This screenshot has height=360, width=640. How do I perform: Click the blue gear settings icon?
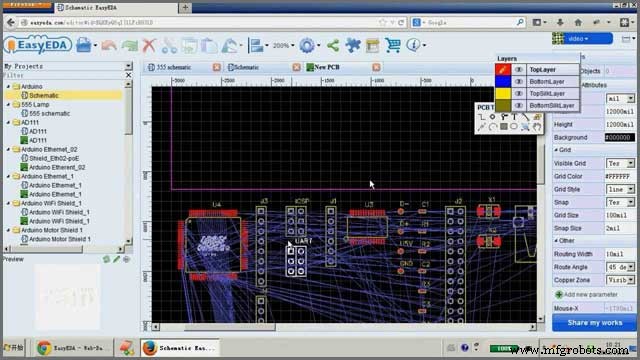point(307,45)
